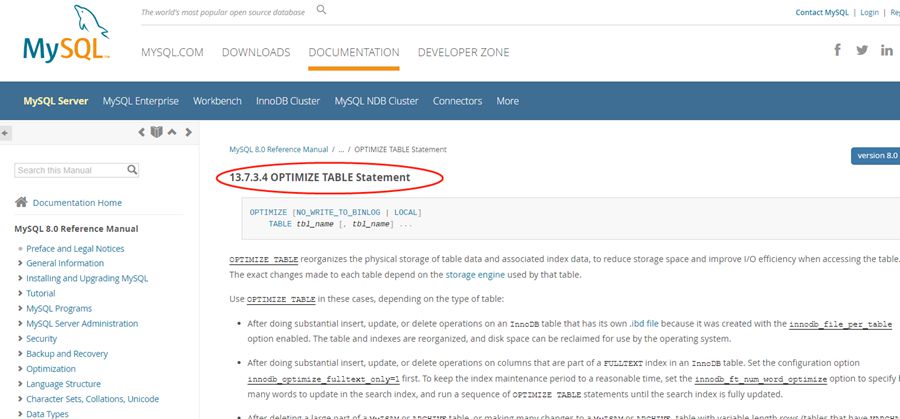
Task: Select the InnoDB Cluster menu item
Action: click(x=287, y=101)
